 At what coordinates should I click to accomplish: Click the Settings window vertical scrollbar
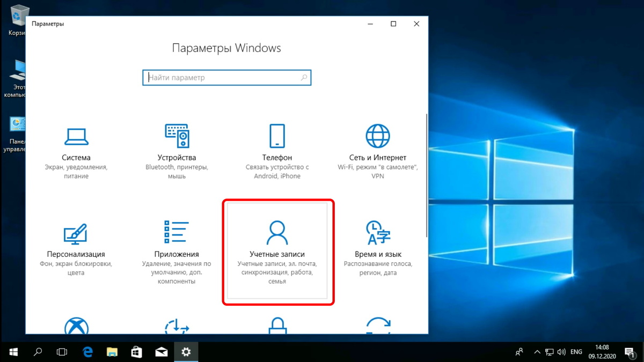[x=427, y=175]
